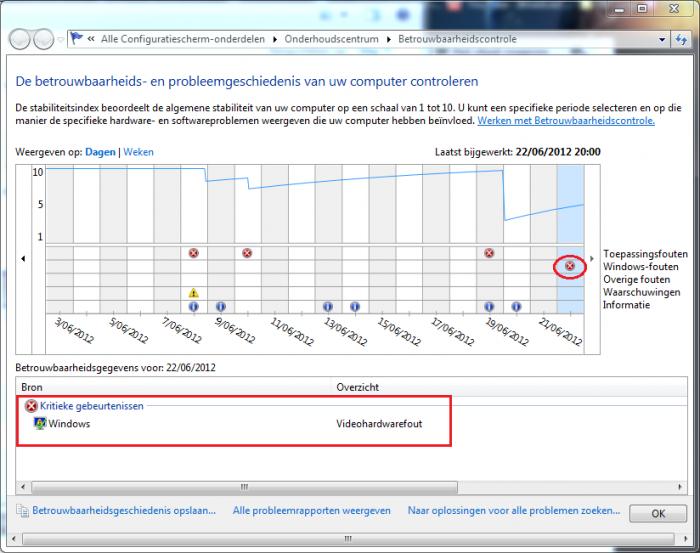This screenshot has height=553, width=700.
Task: Click the window bottom scrollbar left arrow
Action: pos(14,539)
